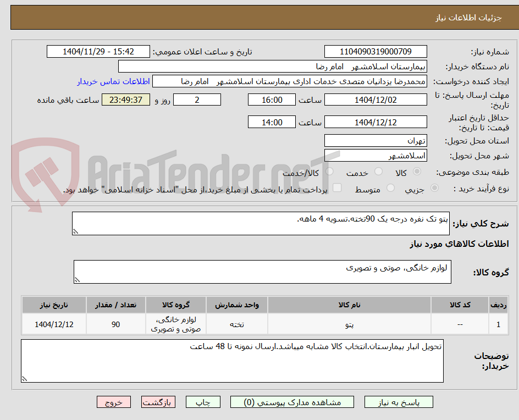The image size is (519, 420).
Task: Click the تعداد / مقدار column header
Action: pyautogui.click(x=116, y=305)
